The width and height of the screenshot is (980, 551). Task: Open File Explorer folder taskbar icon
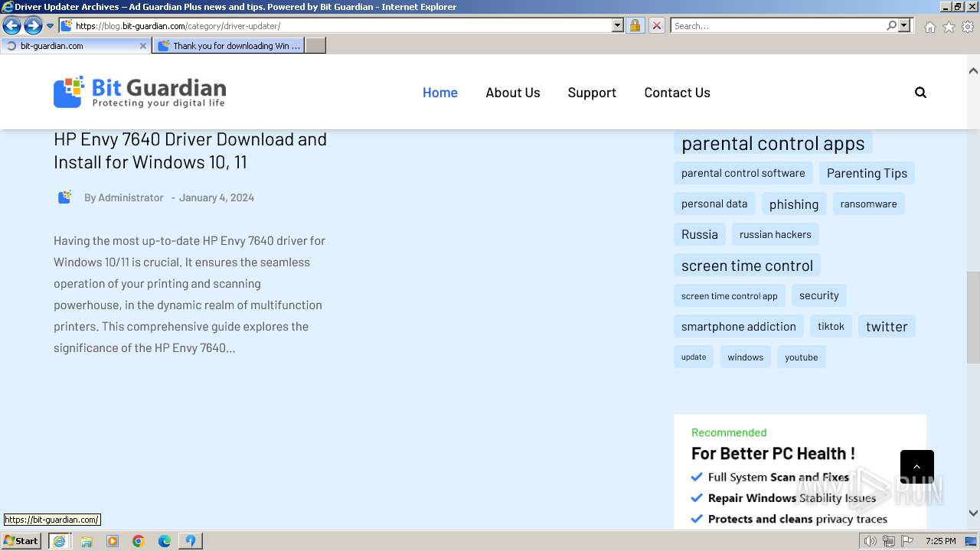(87, 541)
